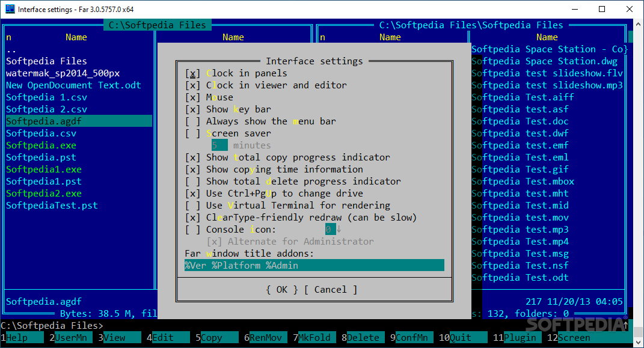Viewport: 644px width, 348px height.
Task: Select Softpedia test slideshow.flv file
Action: pos(547,73)
